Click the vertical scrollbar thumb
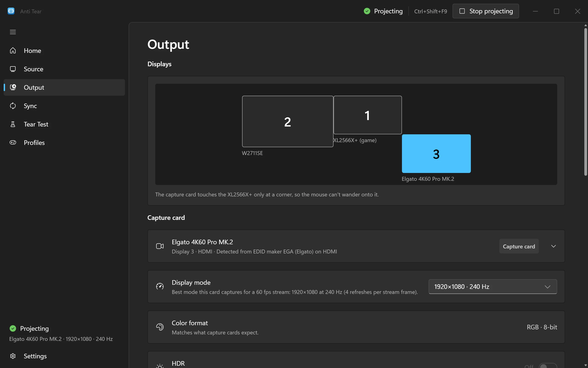Image resolution: width=588 pixels, height=368 pixels. click(585, 102)
